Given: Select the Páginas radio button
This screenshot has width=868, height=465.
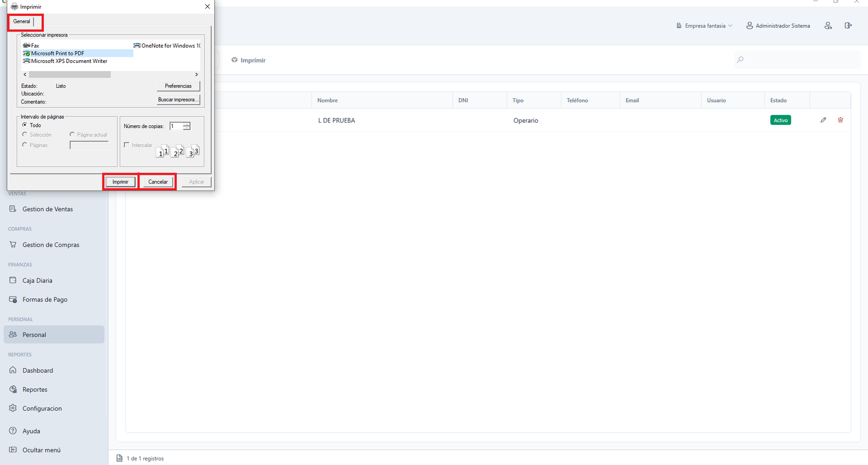Looking at the screenshot, I should click(24, 145).
